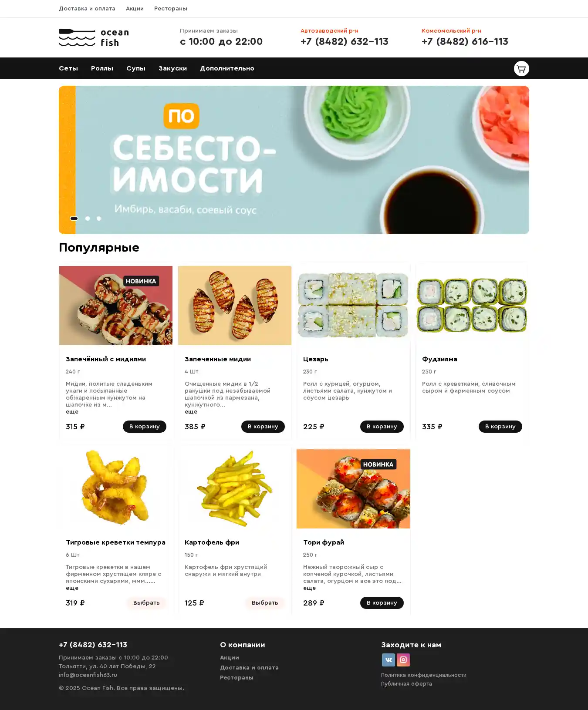The width and height of the screenshot is (588, 710).
Task: Select the first active banner slide indicator
Action: 74,219
